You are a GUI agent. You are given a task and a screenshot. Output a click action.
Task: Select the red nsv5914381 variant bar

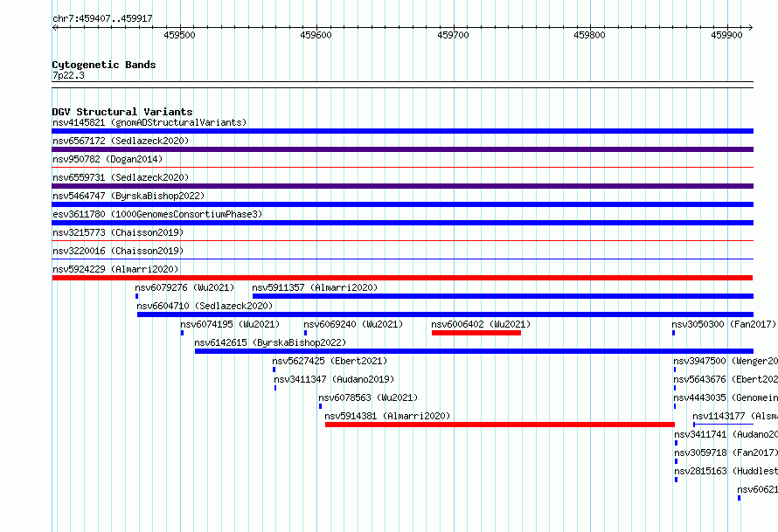[x=500, y=425]
